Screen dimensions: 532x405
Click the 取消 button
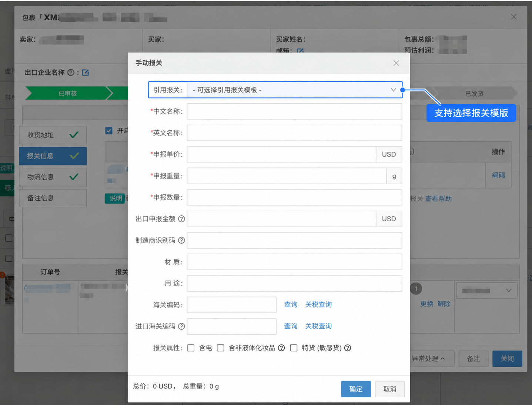[x=390, y=389]
